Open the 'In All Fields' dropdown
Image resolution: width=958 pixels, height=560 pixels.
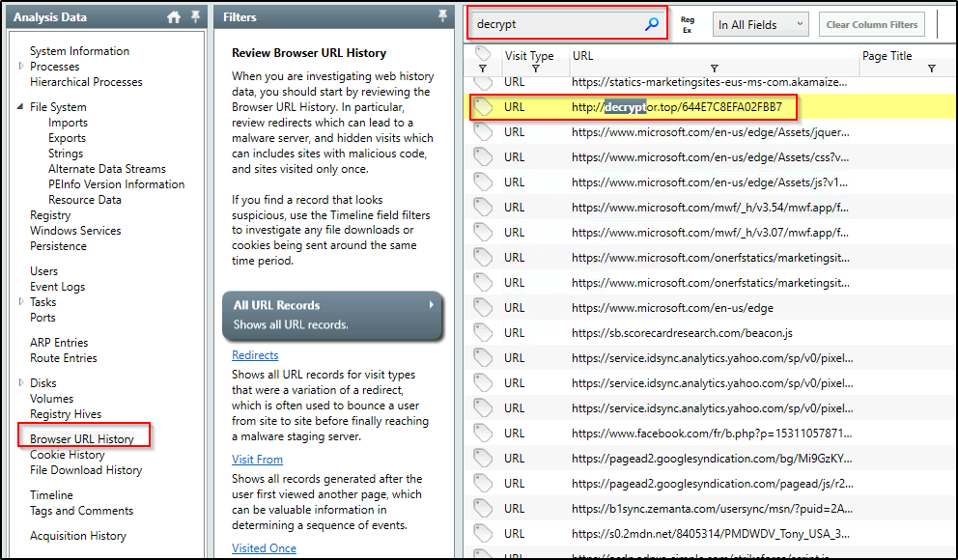click(x=761, y=25)
